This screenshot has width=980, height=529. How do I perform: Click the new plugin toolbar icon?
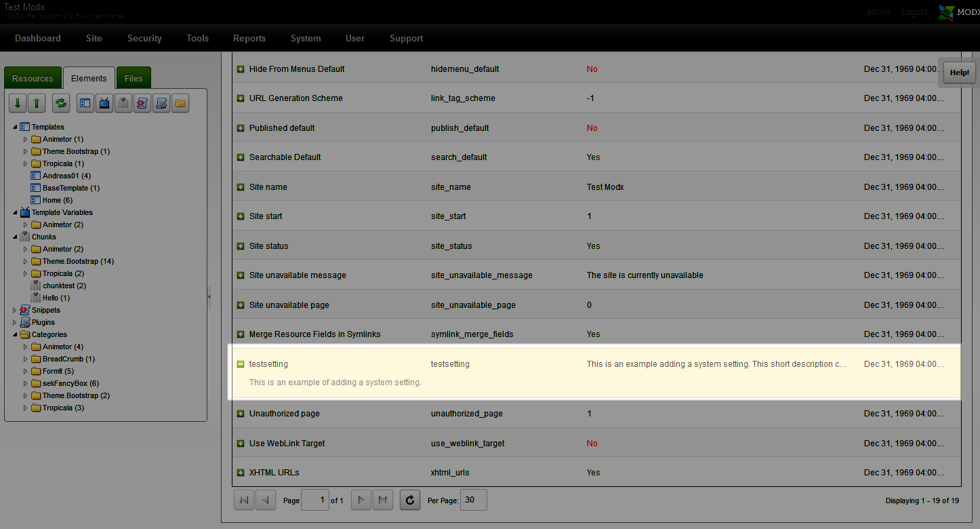click(161, 103)
